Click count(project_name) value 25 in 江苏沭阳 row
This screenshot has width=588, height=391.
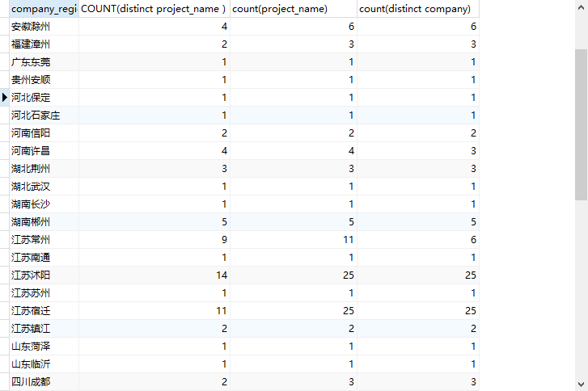pos(294,275)
